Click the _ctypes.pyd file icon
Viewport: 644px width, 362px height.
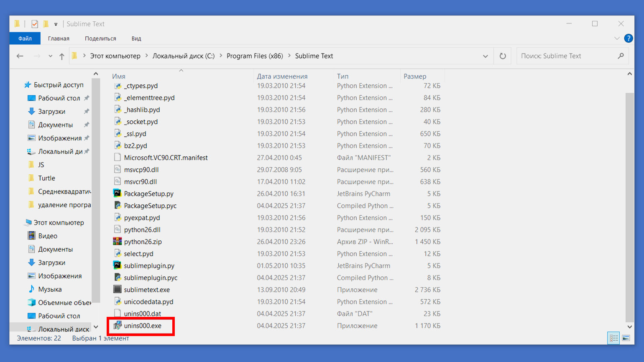pos(118,86)
